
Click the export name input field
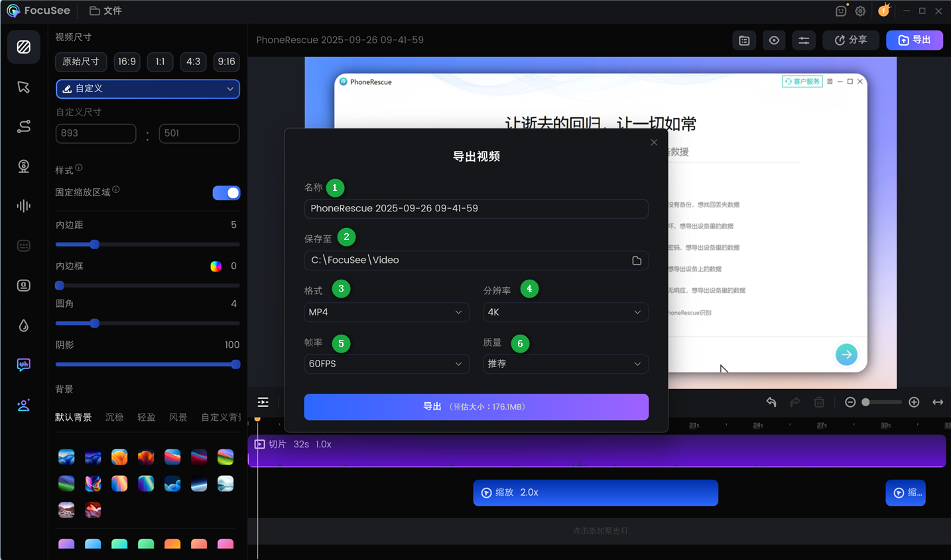[476, 209]
